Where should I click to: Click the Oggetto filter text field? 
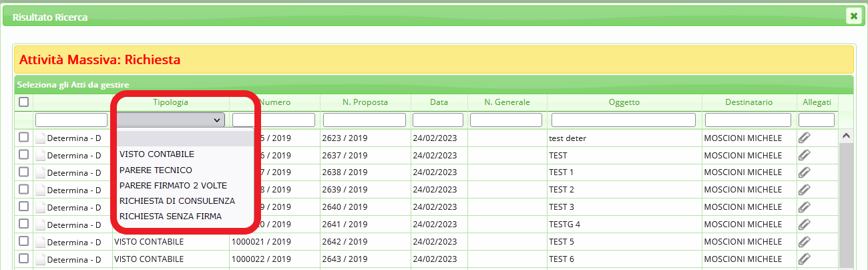point(624,120)
